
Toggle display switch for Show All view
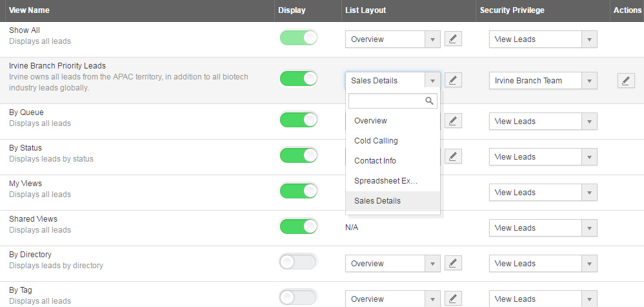tap(299, 38)
